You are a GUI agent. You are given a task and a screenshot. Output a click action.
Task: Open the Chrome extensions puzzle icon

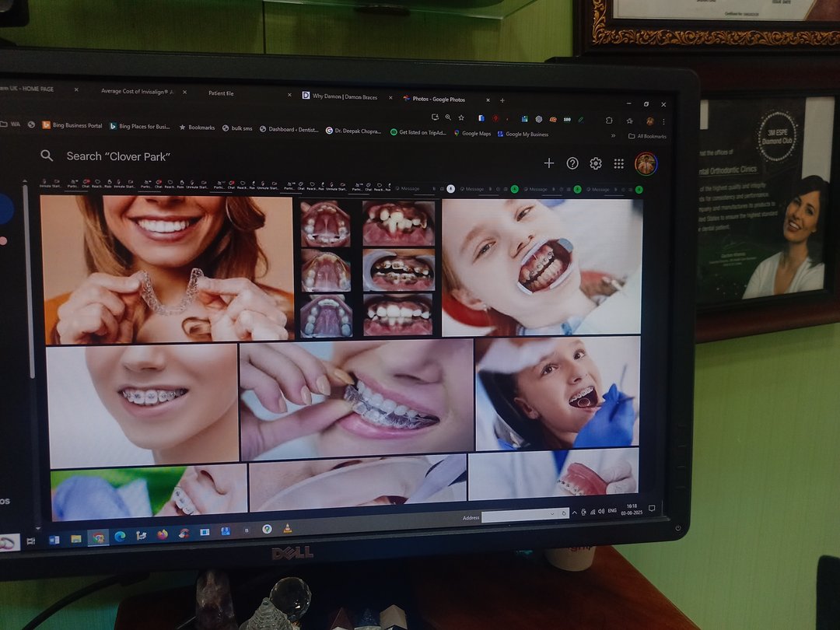[x=609, y=121]
